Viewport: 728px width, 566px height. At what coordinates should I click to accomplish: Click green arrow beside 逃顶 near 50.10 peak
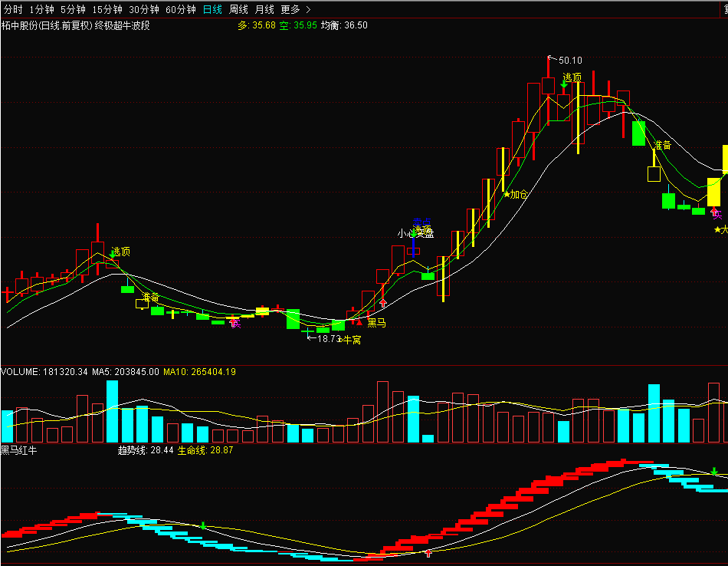564,84
